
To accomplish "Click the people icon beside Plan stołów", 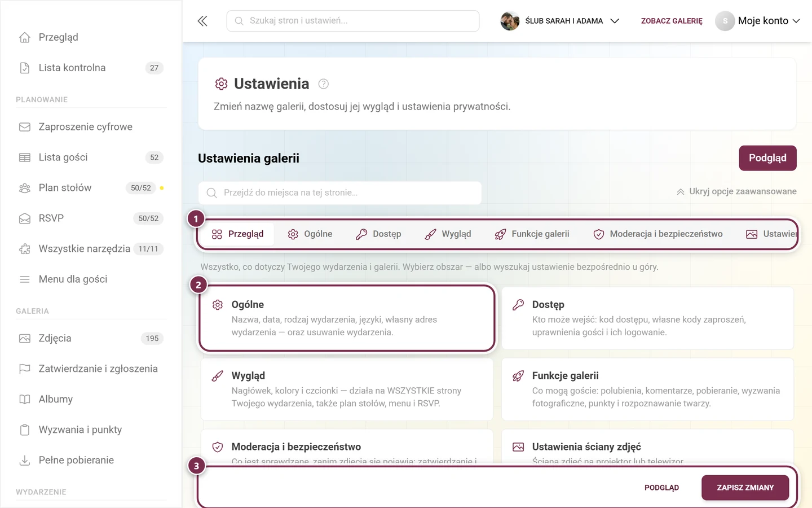I will coord(25,188).
